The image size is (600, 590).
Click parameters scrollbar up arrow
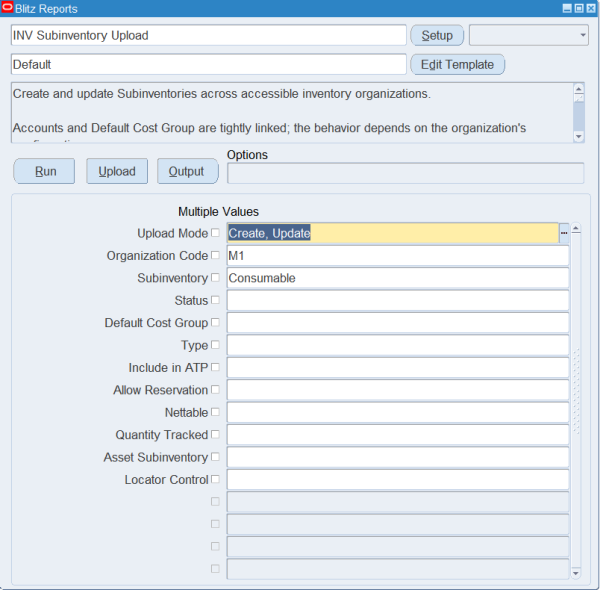[576, 229]
